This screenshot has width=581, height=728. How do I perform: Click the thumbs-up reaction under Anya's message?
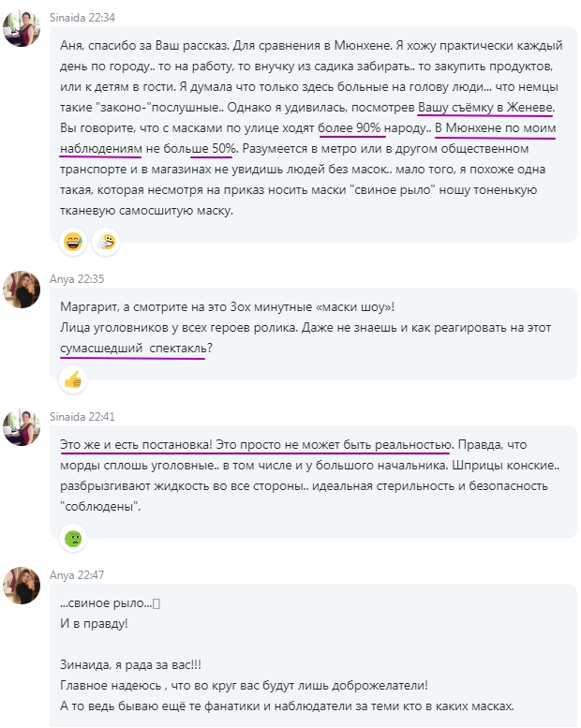(73, 379)
